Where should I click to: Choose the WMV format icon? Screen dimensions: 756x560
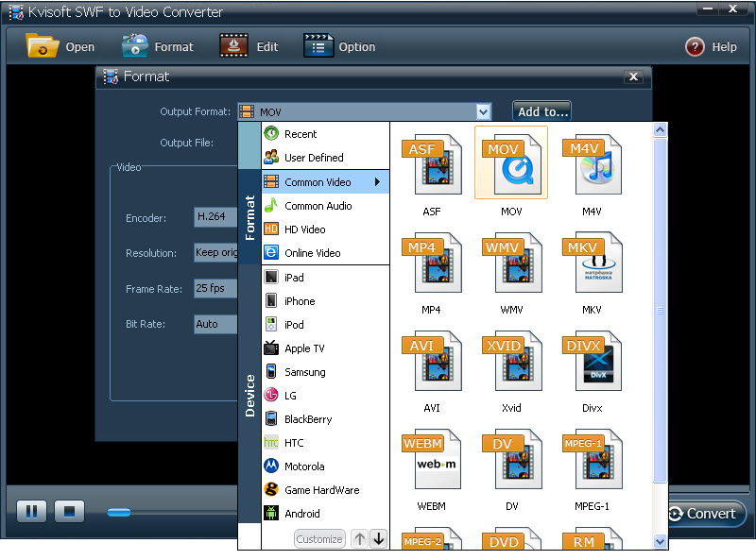pos(511,263)
